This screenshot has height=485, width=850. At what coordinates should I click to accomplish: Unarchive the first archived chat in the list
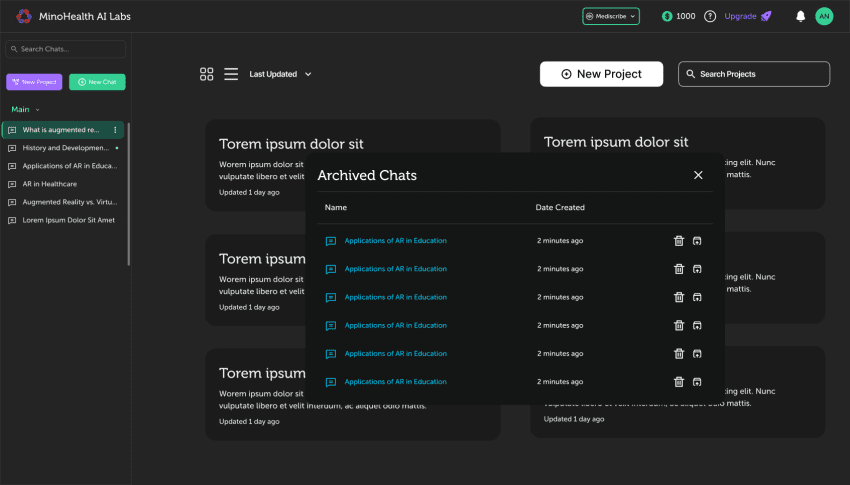click(x=697, y=241)
